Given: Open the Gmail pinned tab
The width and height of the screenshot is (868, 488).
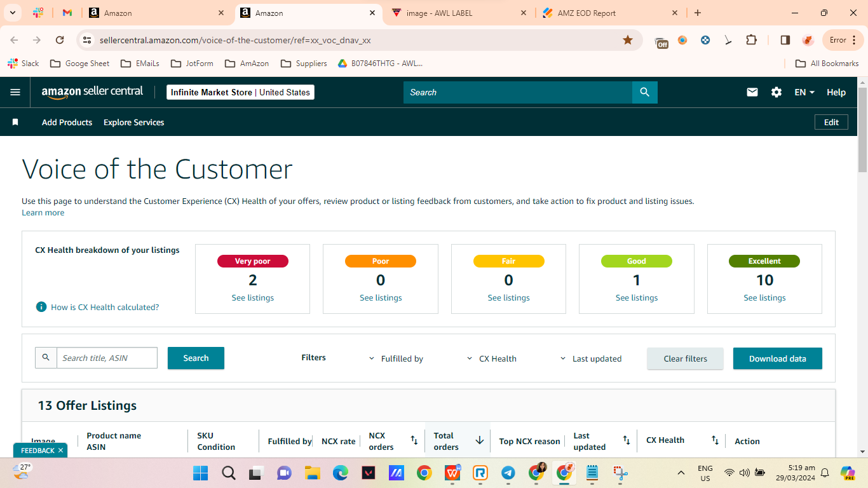Looking at the screenshot, I should (x=67, y=13).
